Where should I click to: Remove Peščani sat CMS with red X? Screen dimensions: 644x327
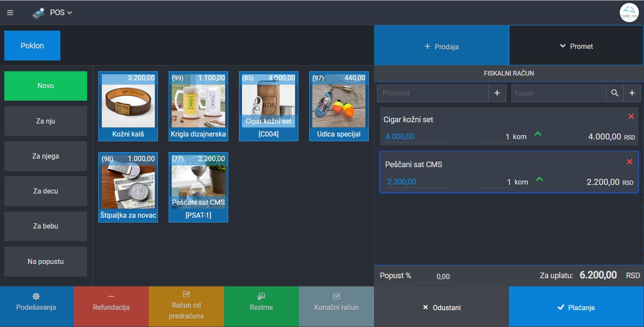point(629,162)
